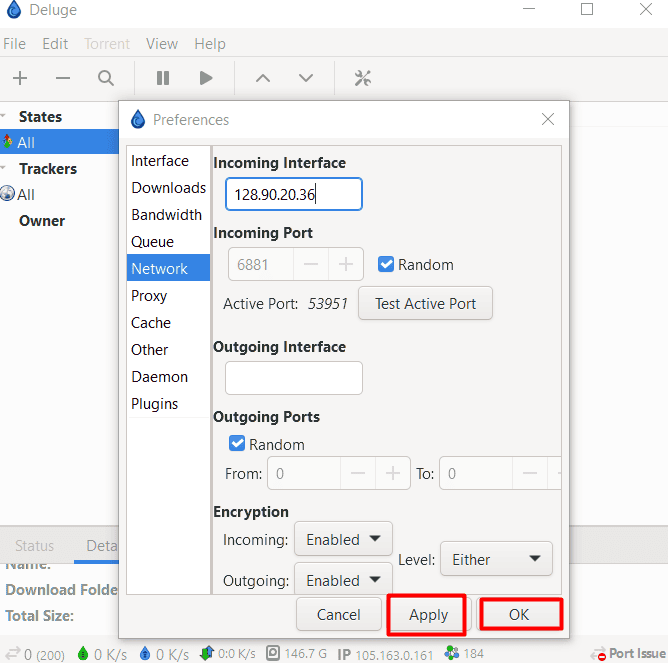Open Outgoing encryption dropdown
The height and width of the screenshot is (663, 668).
pos(343,580)
